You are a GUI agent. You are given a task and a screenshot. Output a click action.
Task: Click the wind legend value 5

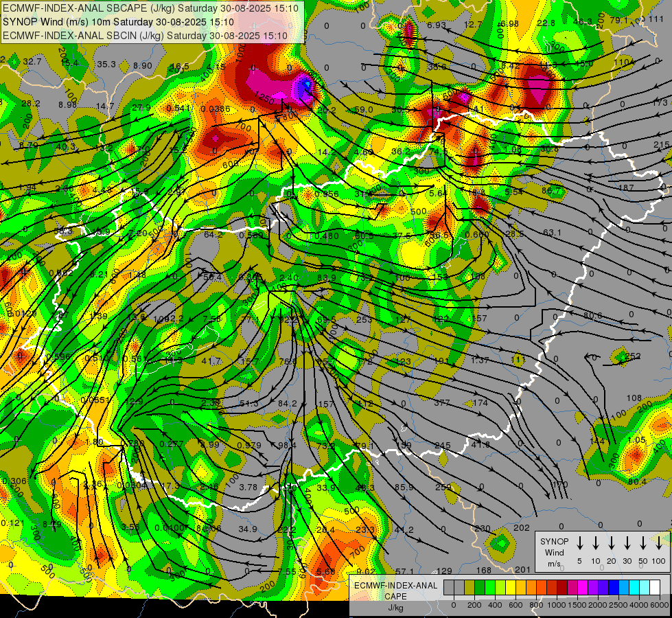579,561
